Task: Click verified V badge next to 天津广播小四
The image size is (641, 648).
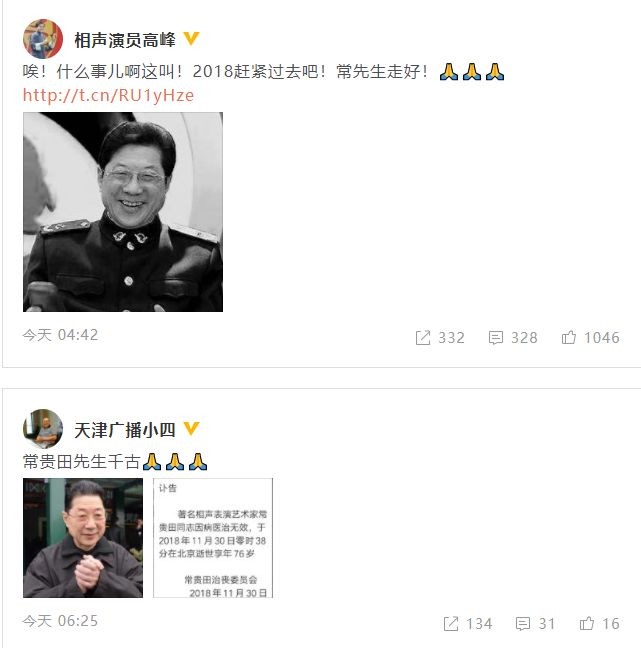Action: coord(191,429)
